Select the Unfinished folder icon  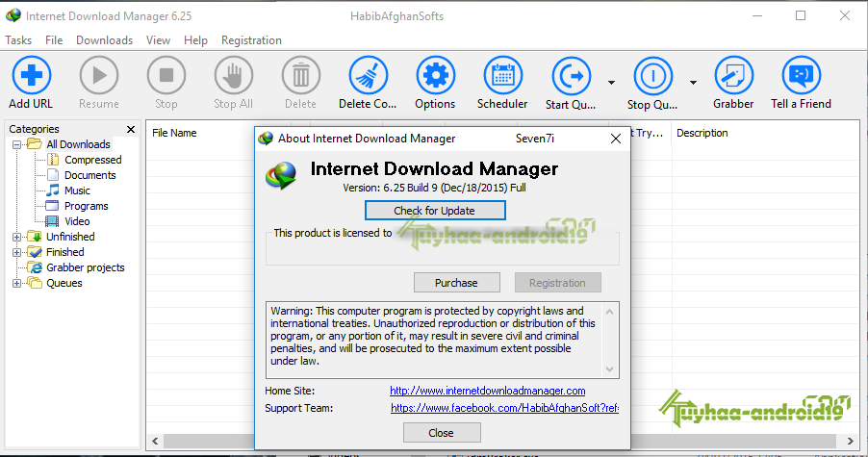tap(35, 237)
